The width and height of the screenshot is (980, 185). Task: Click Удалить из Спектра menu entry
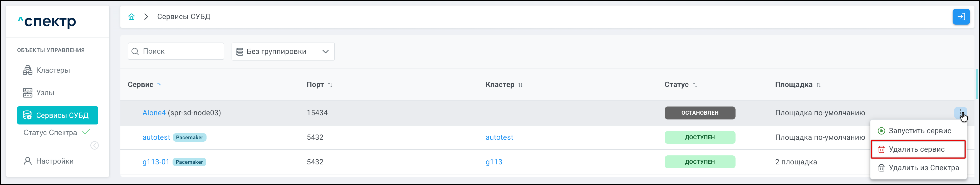pyautogui.click(x=923, y=168)
